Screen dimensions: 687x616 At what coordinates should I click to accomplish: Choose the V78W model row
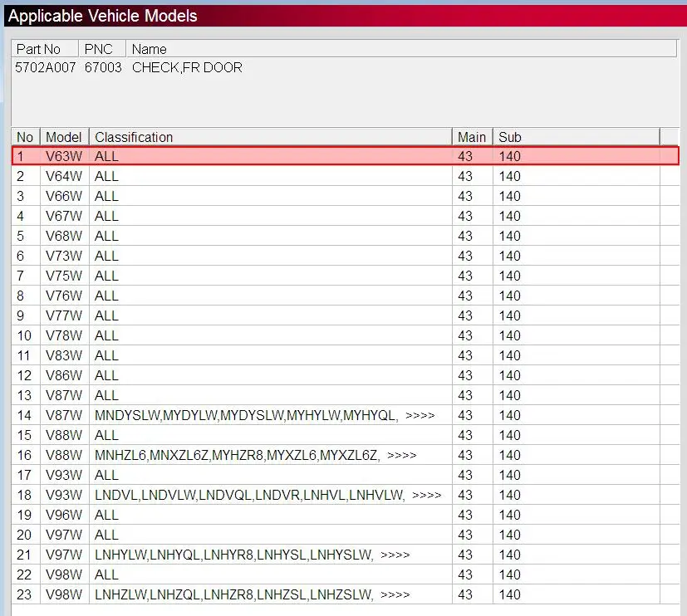[346, 335]
